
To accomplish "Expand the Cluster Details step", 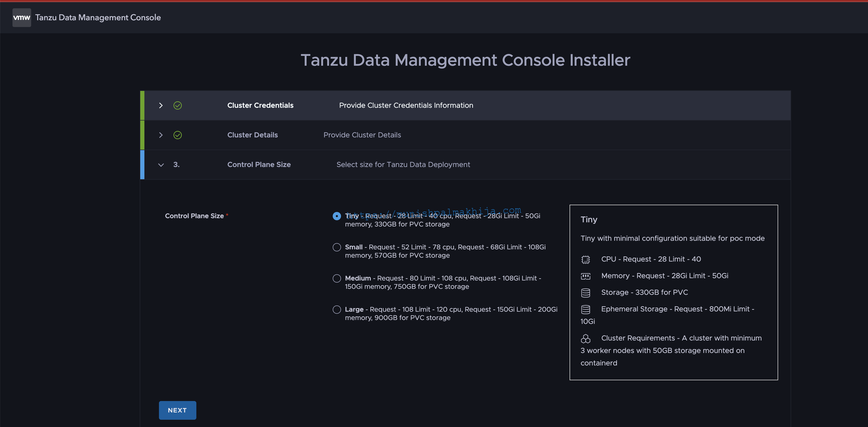I will point(161,135).
